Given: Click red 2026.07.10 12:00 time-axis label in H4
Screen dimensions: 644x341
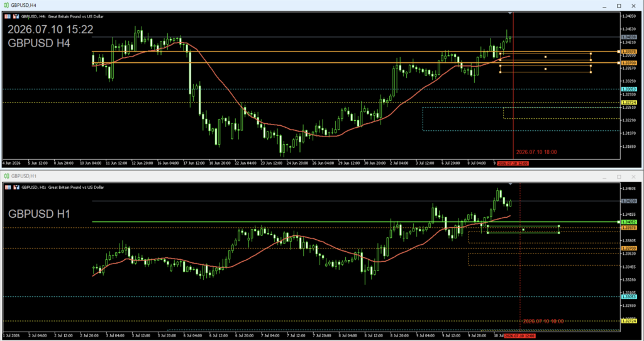Looking at the screenshot, I should pyautogui.click(x=513, y=163).
